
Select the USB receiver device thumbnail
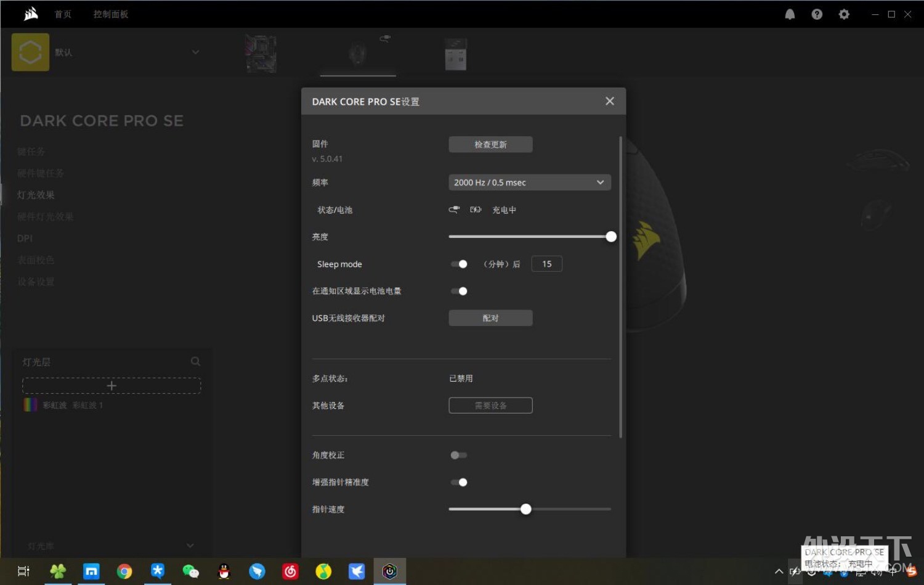pos(456,54)
